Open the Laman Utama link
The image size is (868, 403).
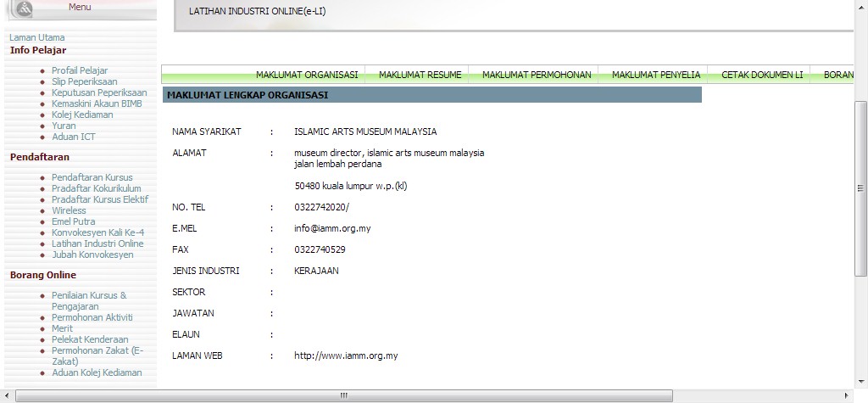(37, 37)
